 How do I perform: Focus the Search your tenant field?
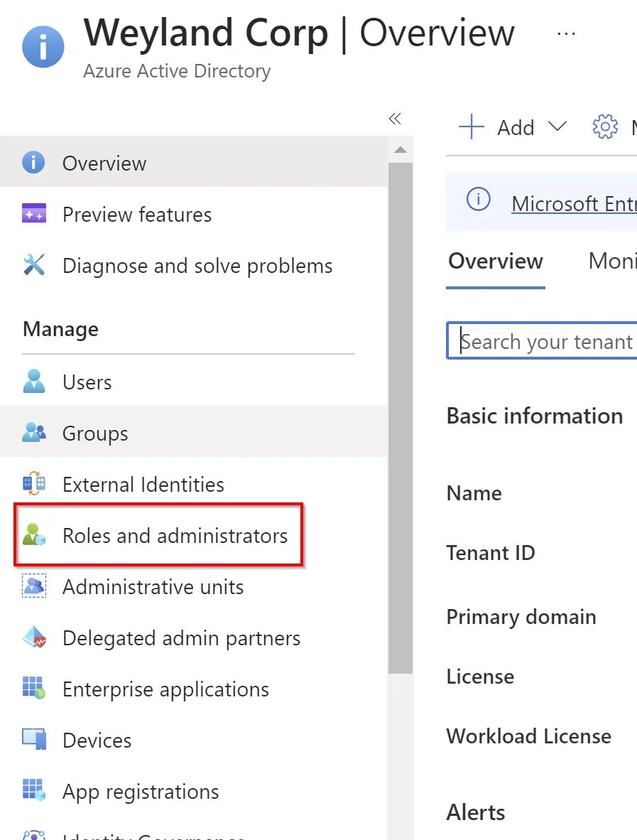542,340
